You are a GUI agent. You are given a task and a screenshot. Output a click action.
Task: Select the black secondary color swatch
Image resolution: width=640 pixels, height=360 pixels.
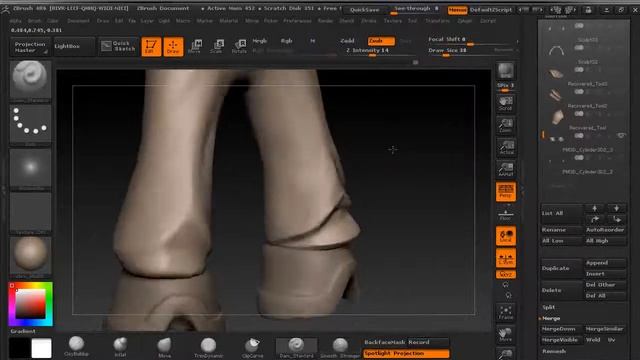tap(19, 348)
